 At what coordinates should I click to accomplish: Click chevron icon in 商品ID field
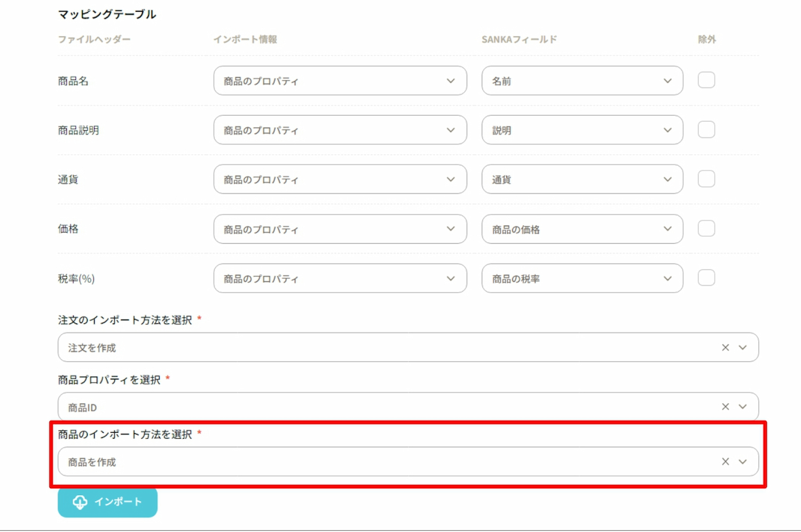[743, 407]
